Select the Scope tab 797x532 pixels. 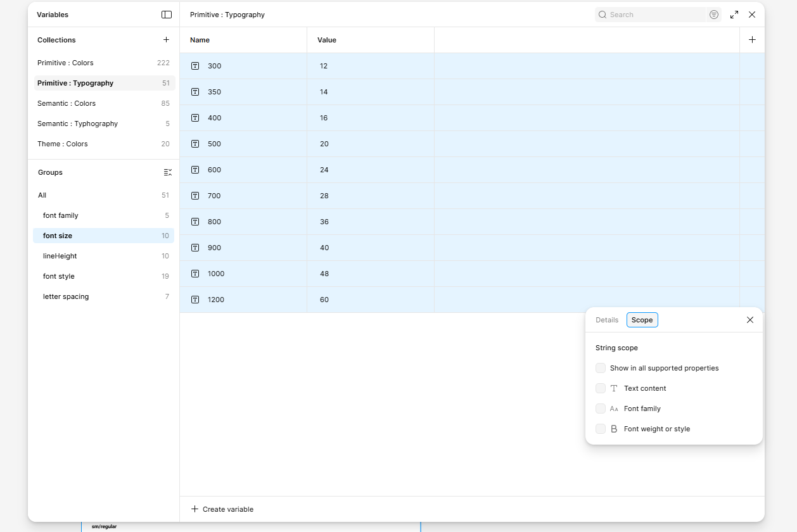coord(642,320)
